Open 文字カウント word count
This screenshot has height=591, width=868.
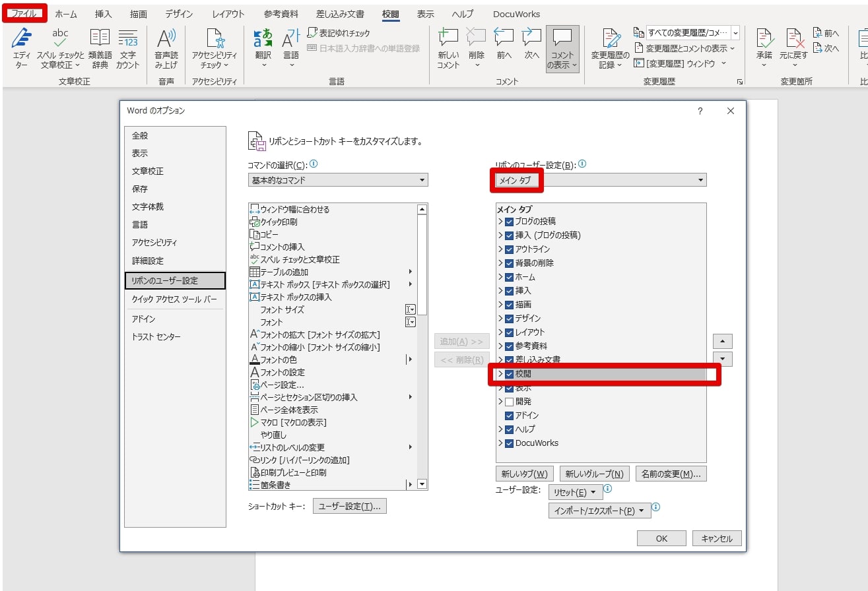coord(127,47)
